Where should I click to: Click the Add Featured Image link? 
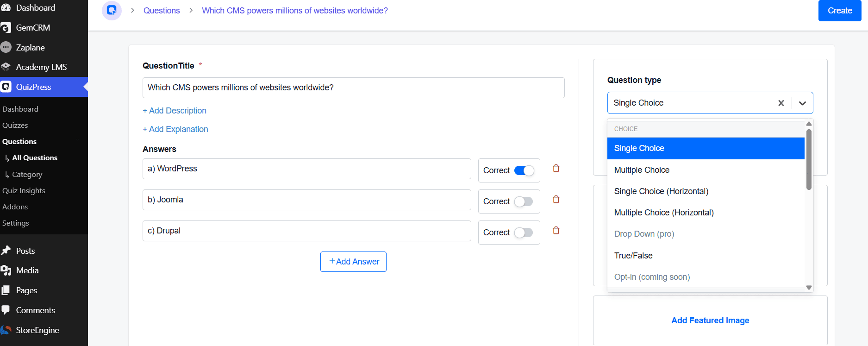coord(710,321)
